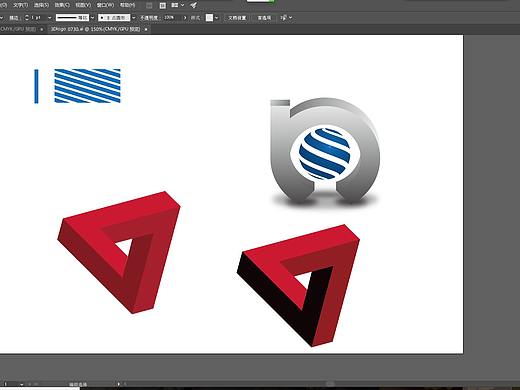Click the brush definition box
This screenshot has width=520, height=390.
[114, 17]
